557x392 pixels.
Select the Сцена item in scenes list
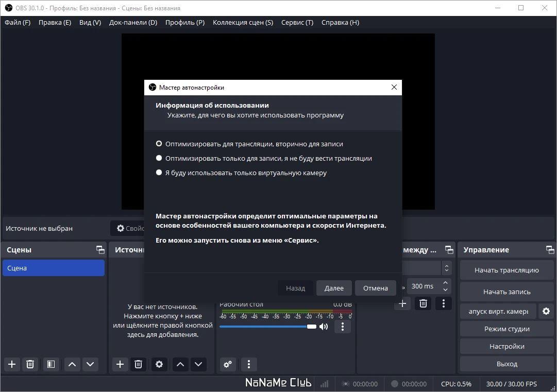[54, 268]
